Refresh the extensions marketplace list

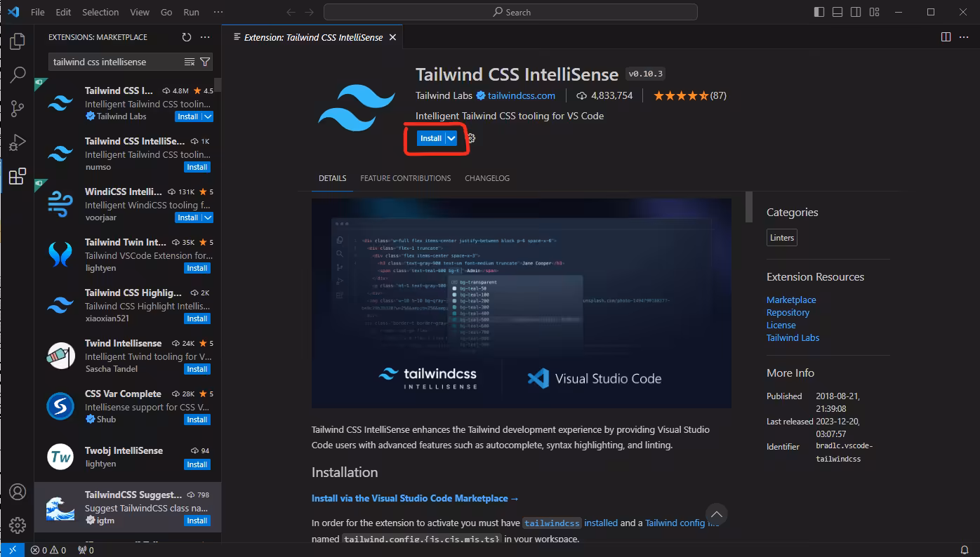(186, 37)
